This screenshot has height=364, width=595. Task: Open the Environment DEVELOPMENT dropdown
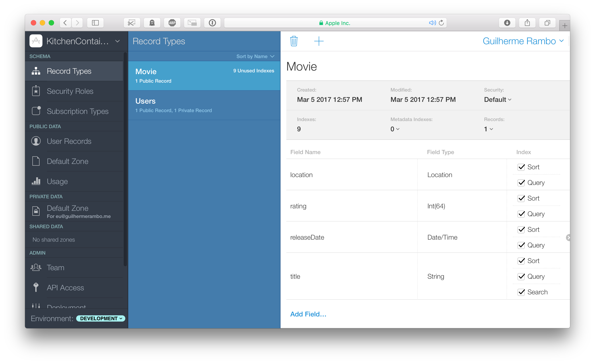coord(101,318)
